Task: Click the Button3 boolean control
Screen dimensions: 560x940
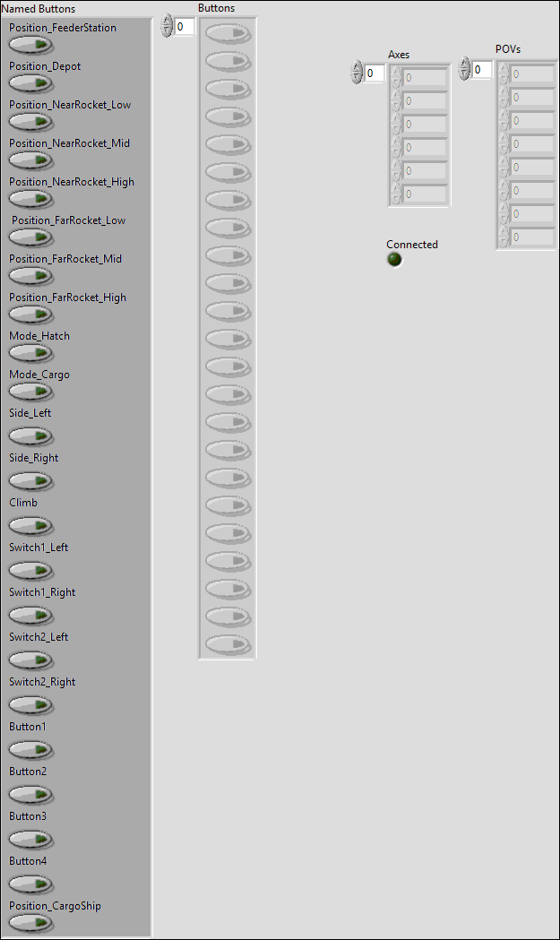Action: coord(30,839)
